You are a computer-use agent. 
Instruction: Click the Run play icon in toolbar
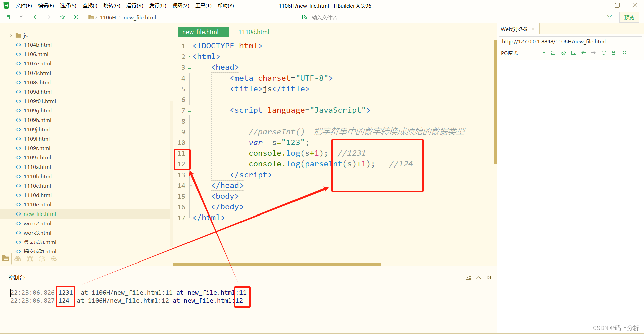(x=76, y=17)
